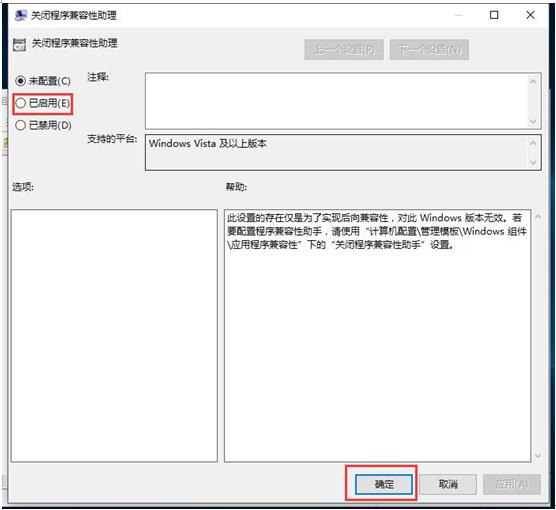Go to next setting with 下一个设置(N)

429,50
